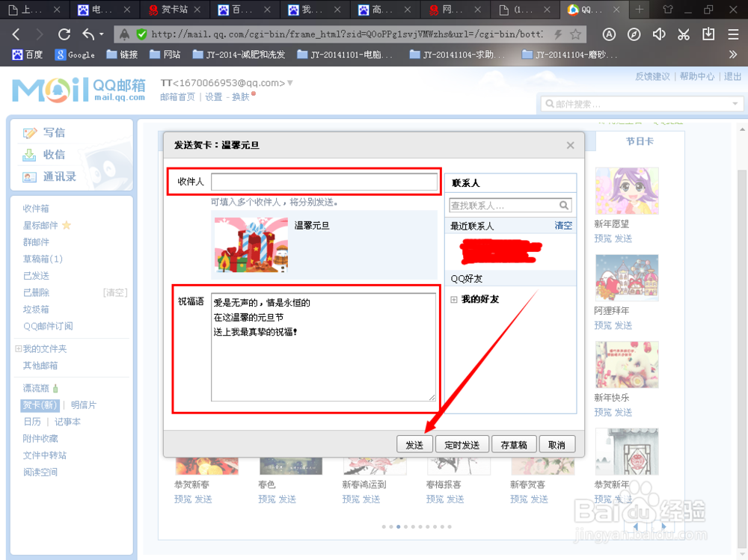Click the 发送 send button
Screen dimensions: 748x560
pyautogui.click(x=414, y=443)
